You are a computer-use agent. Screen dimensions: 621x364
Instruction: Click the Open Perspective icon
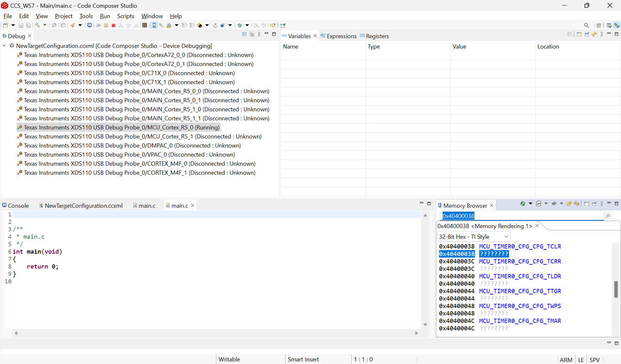599,25
